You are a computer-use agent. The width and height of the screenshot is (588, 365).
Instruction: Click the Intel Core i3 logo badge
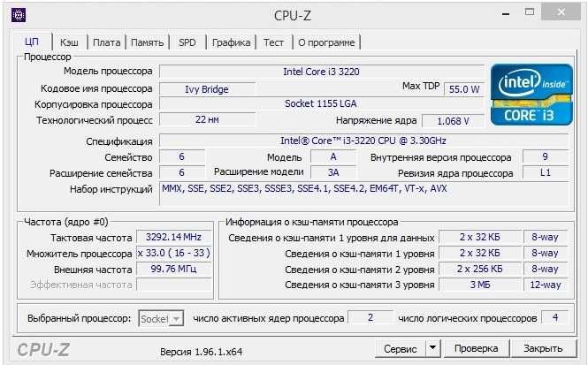[531, 95]
